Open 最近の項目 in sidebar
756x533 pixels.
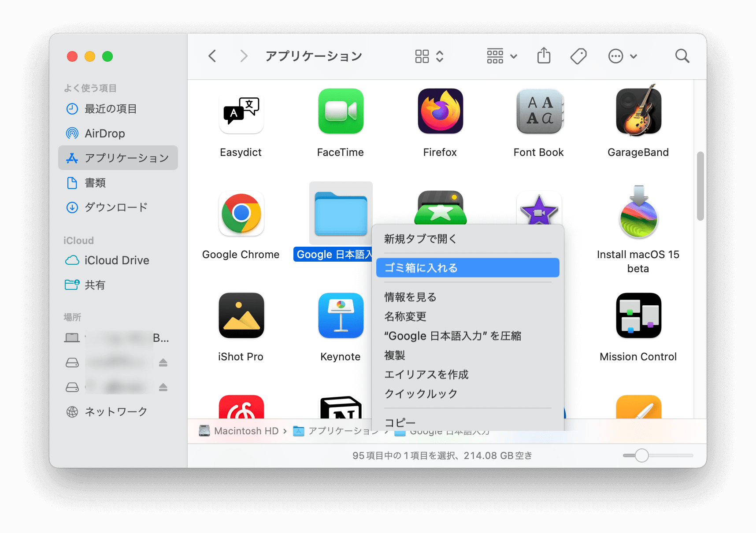point(118,109)
